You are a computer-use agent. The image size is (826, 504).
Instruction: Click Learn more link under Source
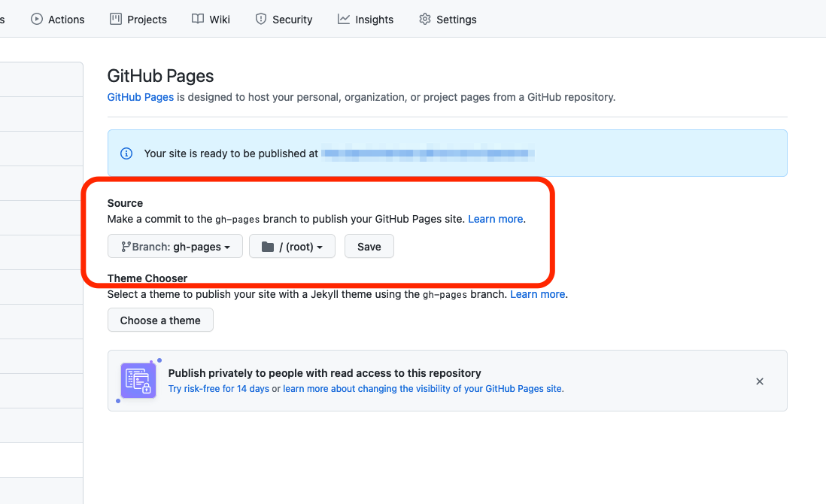click(x=495, y=219)
